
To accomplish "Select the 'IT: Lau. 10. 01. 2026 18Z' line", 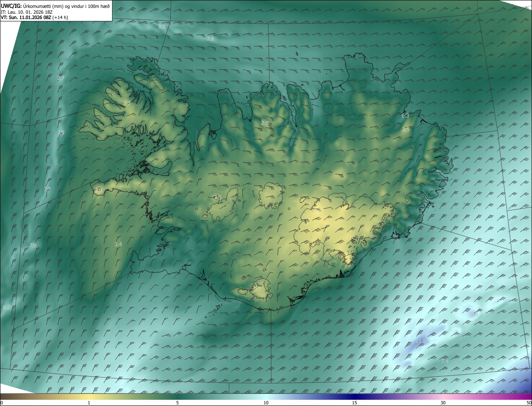I will 27,12.
